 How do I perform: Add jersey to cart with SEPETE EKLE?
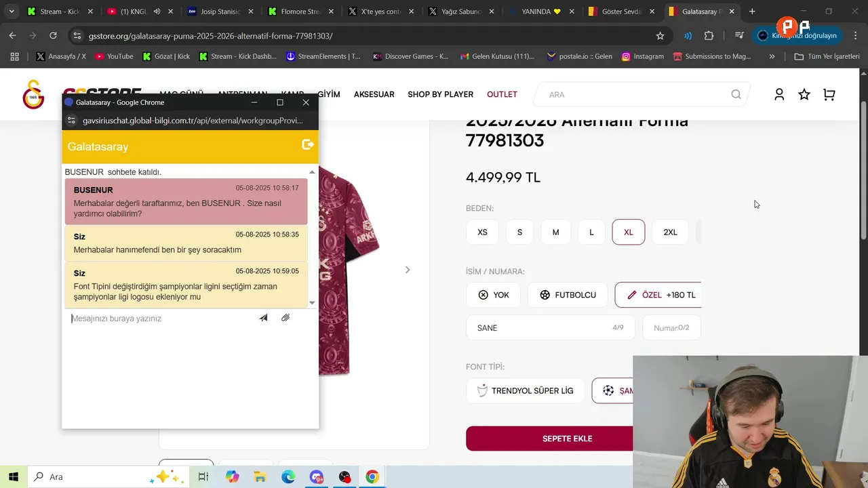(x=549, y=439)
